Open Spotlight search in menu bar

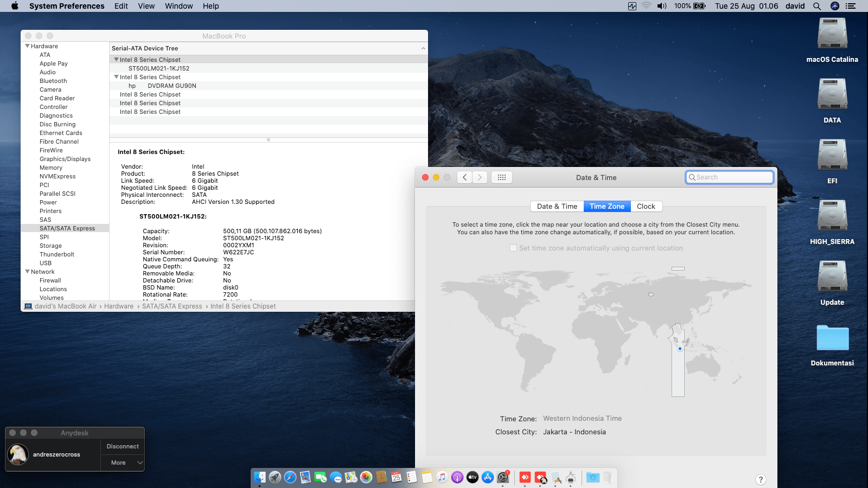[817, 6]
